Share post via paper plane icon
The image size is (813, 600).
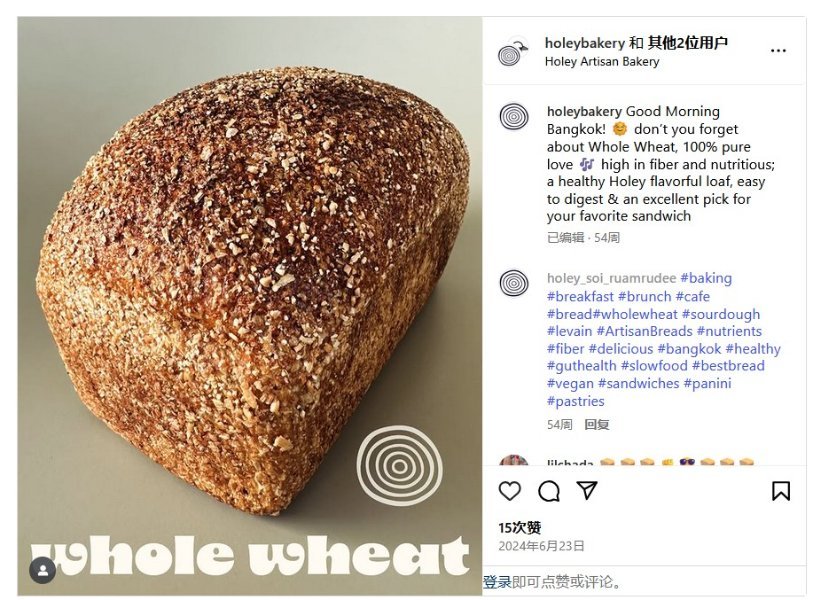point(587,490)
